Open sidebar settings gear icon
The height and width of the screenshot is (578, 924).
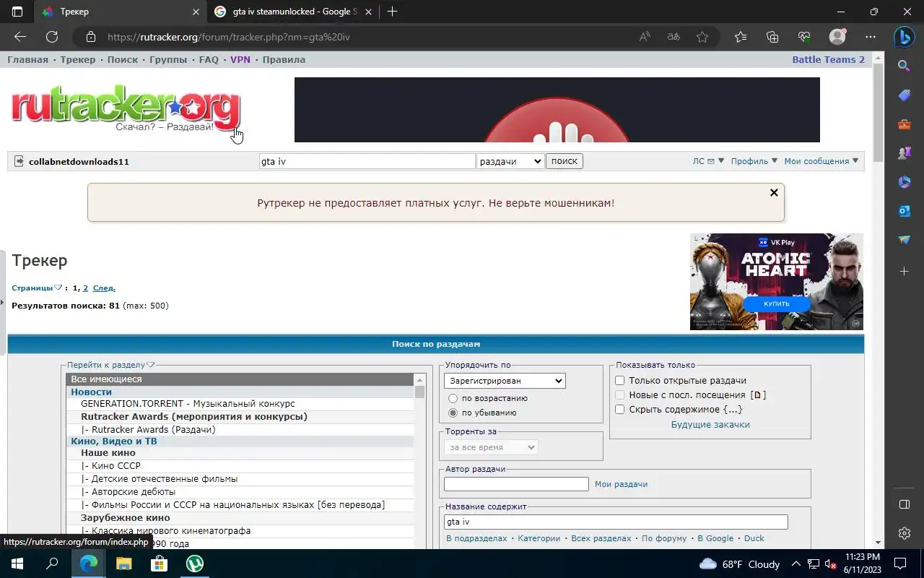pyautogui.click(x=904, y=533)
